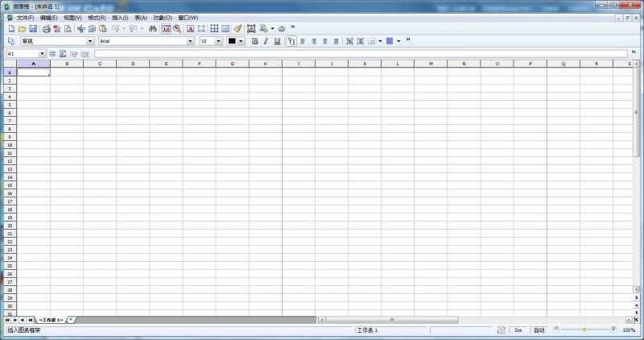Click the Save icon in toolbar
The width and height of the screenshot is (644, 340).
(33, 28)
